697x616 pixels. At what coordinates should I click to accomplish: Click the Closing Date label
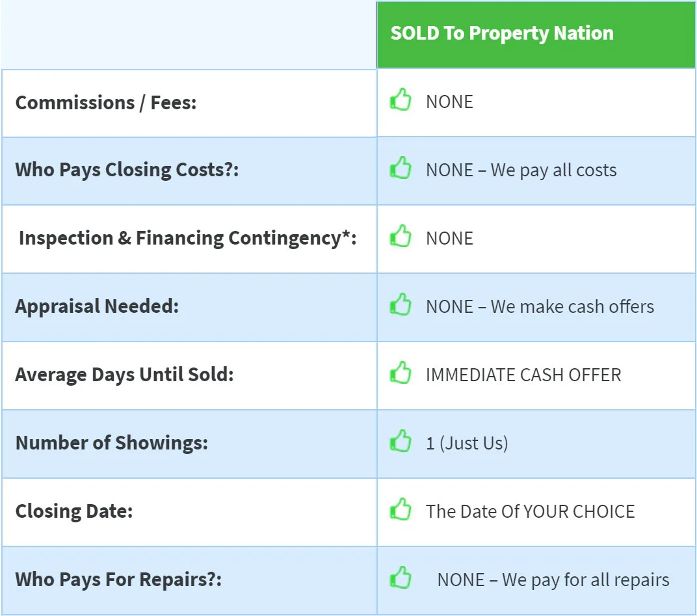(x=74, y=511)
